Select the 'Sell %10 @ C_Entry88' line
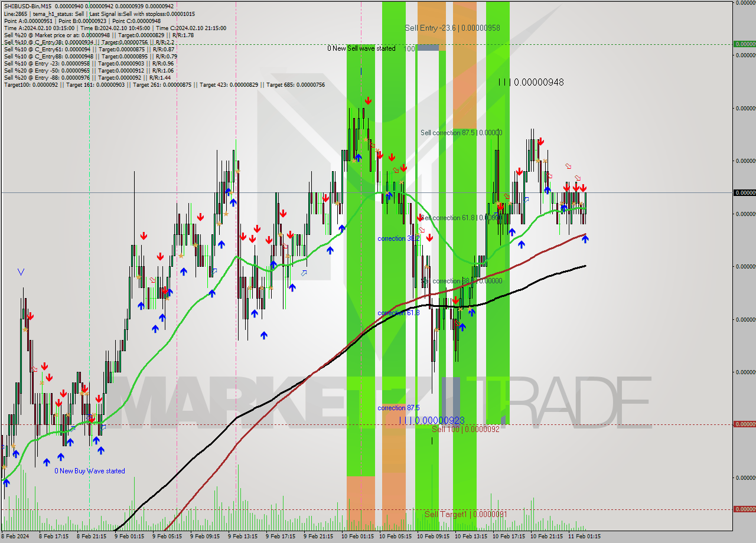This screenshot has height=543, width=756. point(90,56)
